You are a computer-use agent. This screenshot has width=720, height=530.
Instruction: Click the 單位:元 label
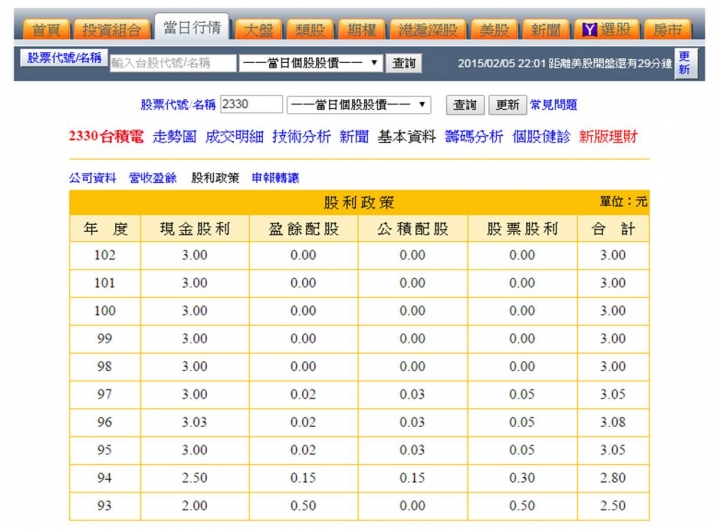pyautogui.click(x=624, y=201)
